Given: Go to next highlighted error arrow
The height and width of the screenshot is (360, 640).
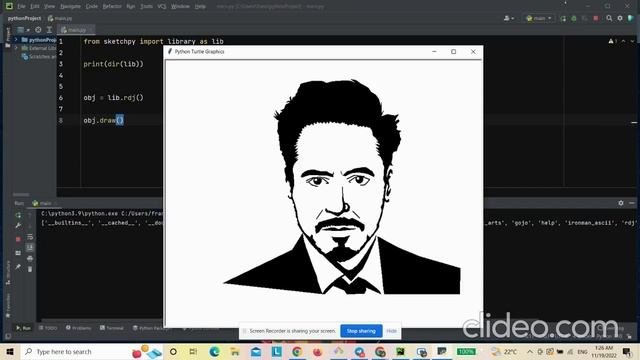Looking at the screenshot, I should (632, 41).
